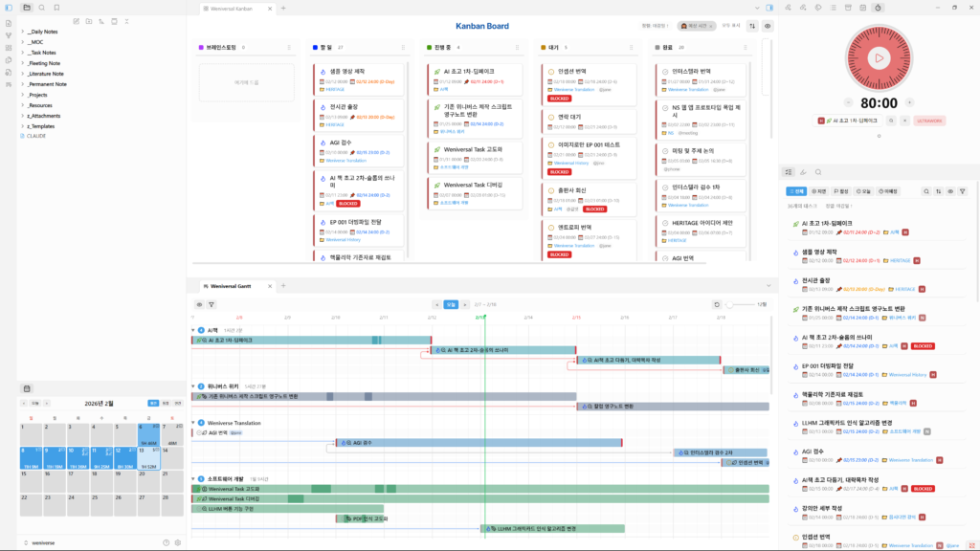Create a new note in file explorer
Image resolution: width=980 pixels, height=551 pixels.
point(76,20)
